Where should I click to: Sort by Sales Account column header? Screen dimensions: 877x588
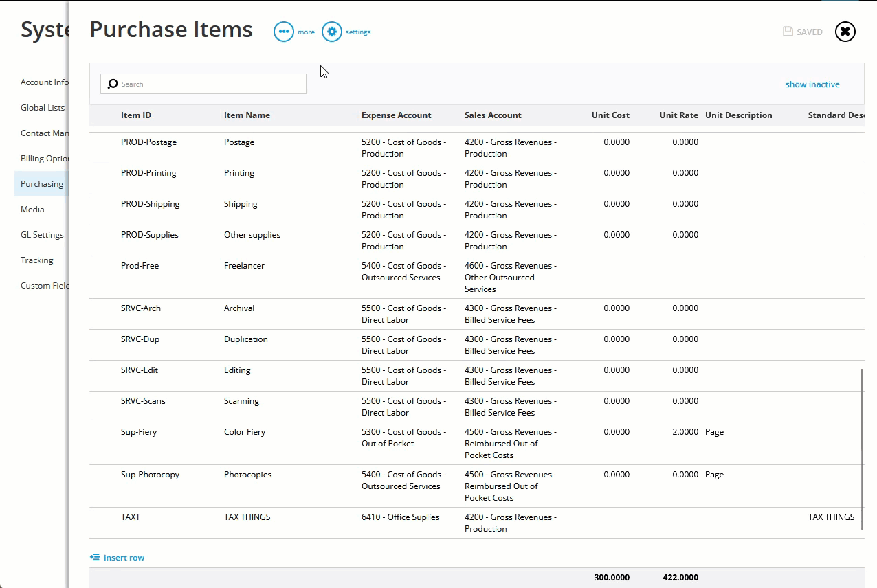[x=493, y=115]
